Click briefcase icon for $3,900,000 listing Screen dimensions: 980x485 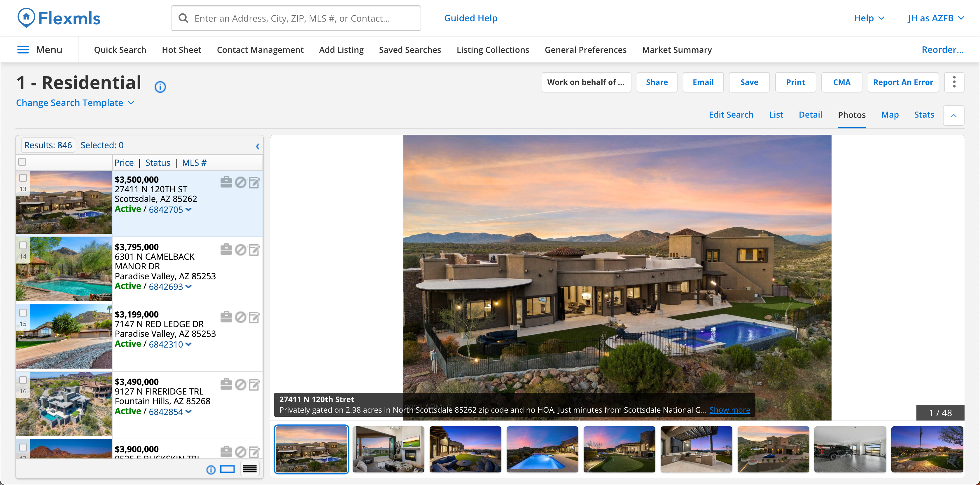[226, 451]
